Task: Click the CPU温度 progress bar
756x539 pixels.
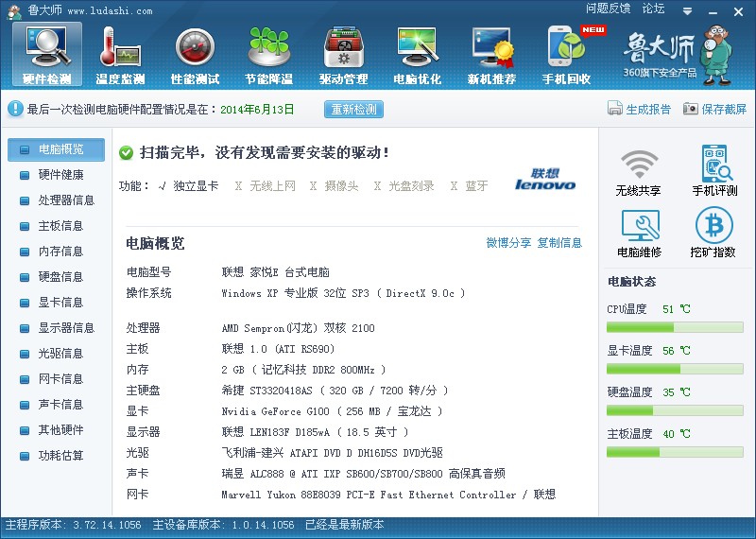Action: [675, 328]
